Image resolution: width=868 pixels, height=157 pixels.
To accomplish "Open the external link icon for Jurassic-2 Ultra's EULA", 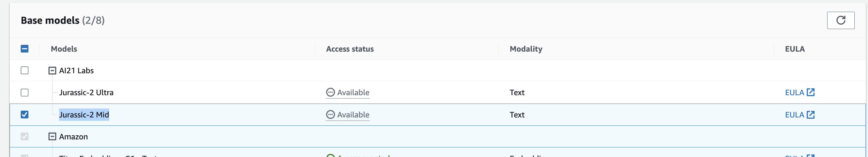I will pyautogui.click(x=811, y=92).
